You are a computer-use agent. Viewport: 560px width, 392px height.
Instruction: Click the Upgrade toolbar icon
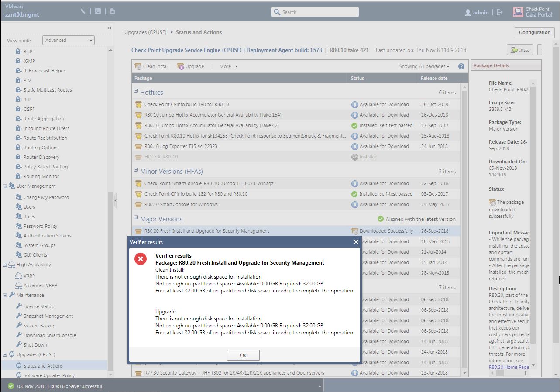tap(180, 66)
